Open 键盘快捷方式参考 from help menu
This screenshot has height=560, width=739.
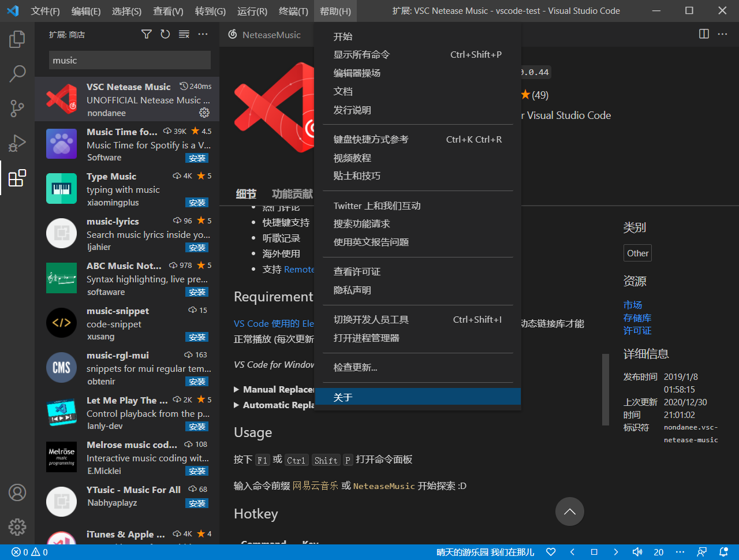pyautogui.click(x=418, y=140)
